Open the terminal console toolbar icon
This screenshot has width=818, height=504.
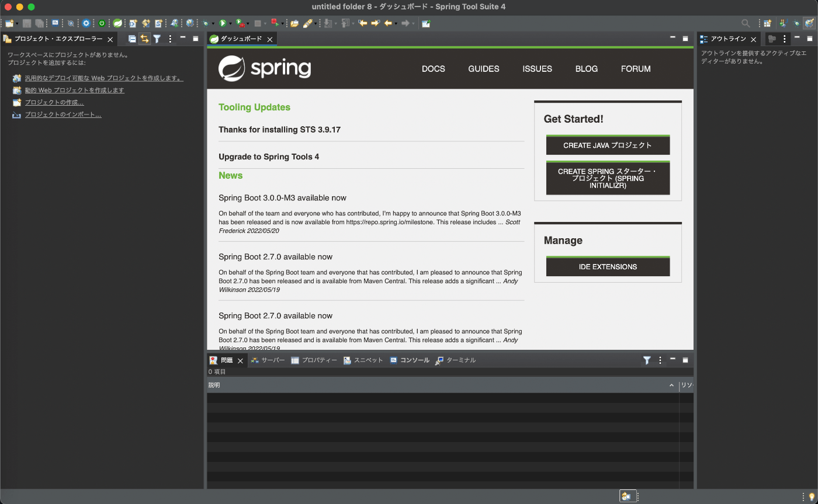click(55, 23)
